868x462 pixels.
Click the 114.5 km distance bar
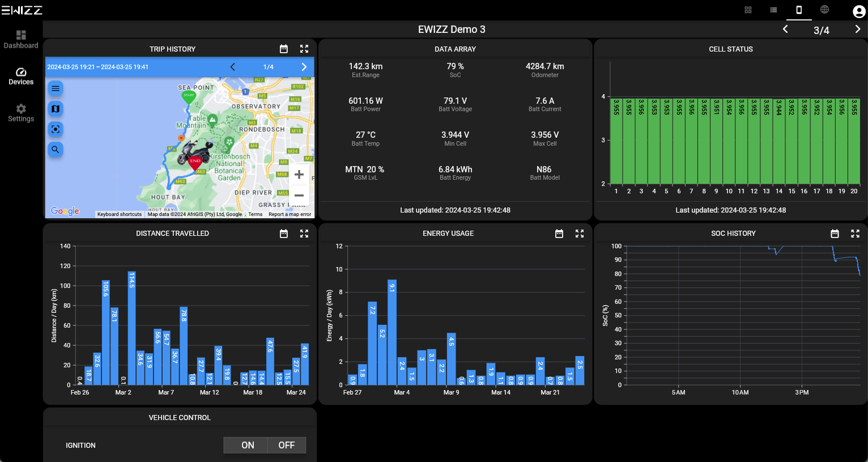131,328
